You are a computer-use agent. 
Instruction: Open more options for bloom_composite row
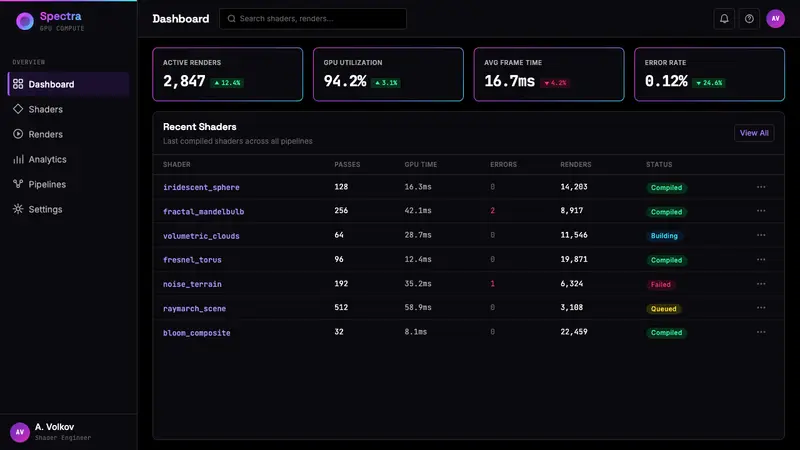coord(761,332)
